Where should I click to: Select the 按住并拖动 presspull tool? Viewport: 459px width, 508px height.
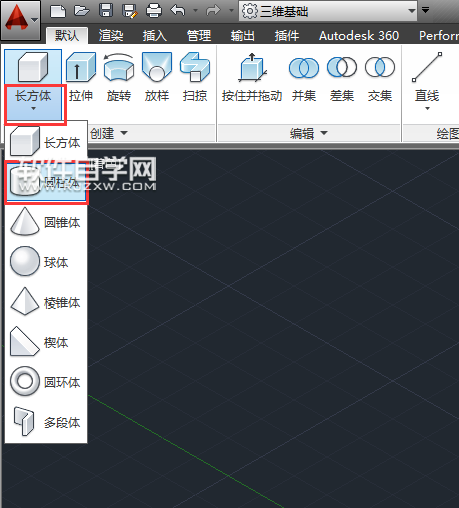coord(252,77)
